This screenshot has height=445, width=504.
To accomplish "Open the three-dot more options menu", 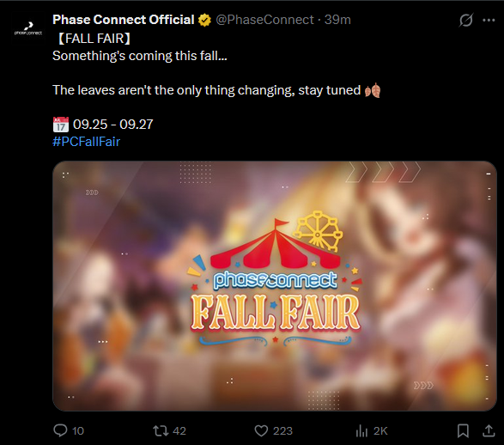I will tap(489, 21).
